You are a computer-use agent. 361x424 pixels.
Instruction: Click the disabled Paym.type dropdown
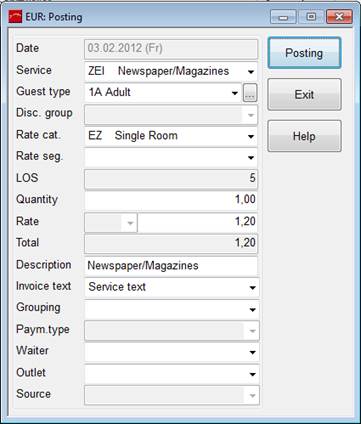pyautogui.click(x=171, y=330)
